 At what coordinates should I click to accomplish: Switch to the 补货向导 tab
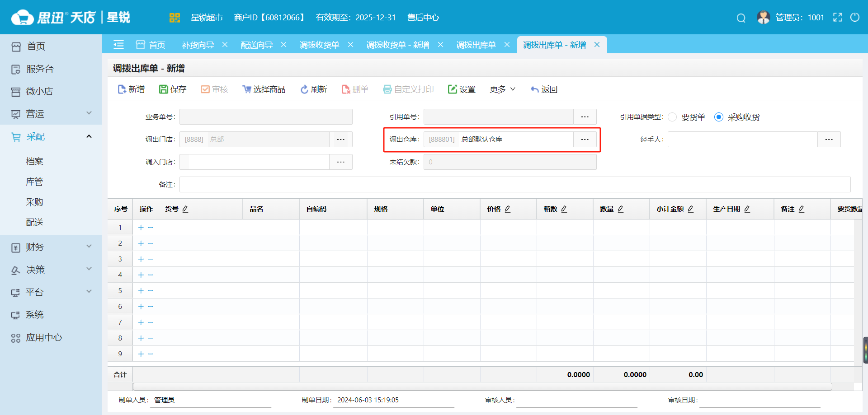click(x=198, y=45)
